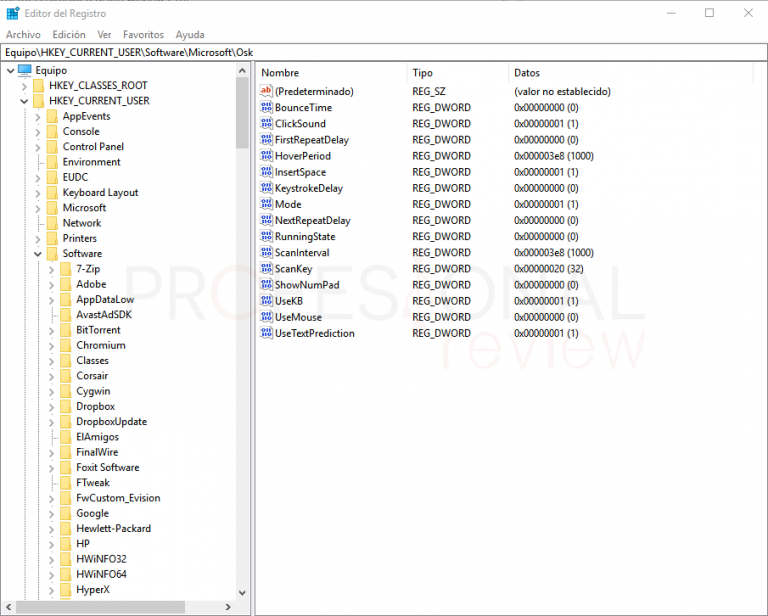Click the HKEY_CLASSES_ROOT folder icon
Image resolution: width=768 pixels, height=616 pixels.
39,86
